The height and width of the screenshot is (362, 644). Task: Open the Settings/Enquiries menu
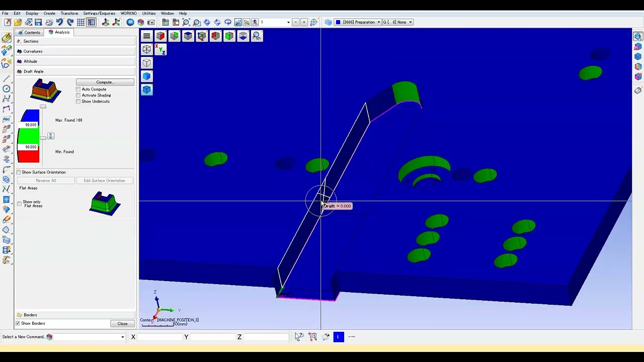pos(99,14)
